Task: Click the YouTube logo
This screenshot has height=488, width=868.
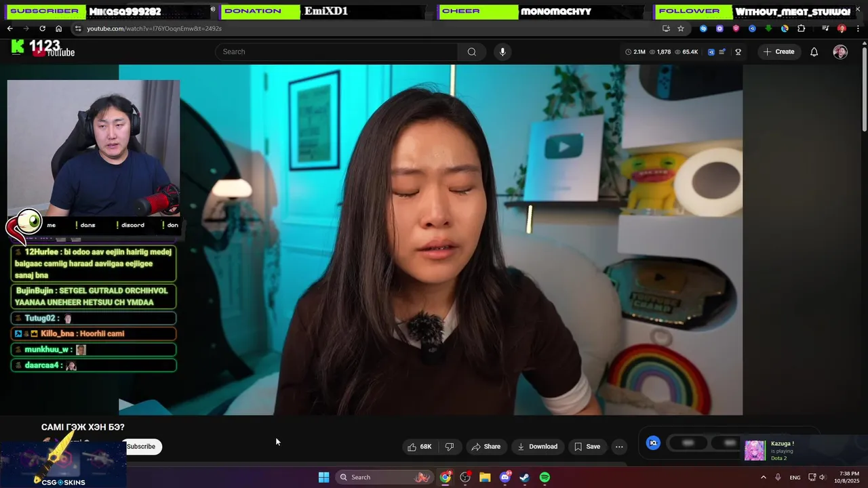Action: (x=53, y=52)
